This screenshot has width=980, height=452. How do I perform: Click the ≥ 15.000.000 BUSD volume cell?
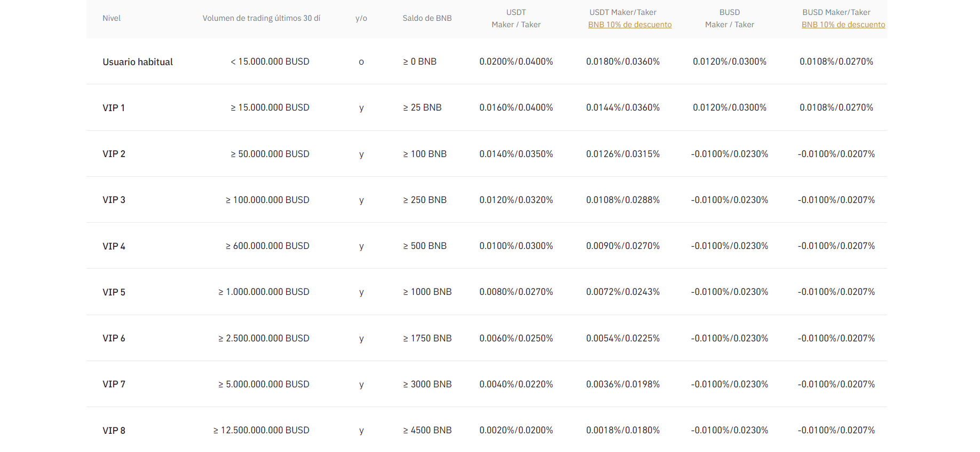(x=270, y=107)
